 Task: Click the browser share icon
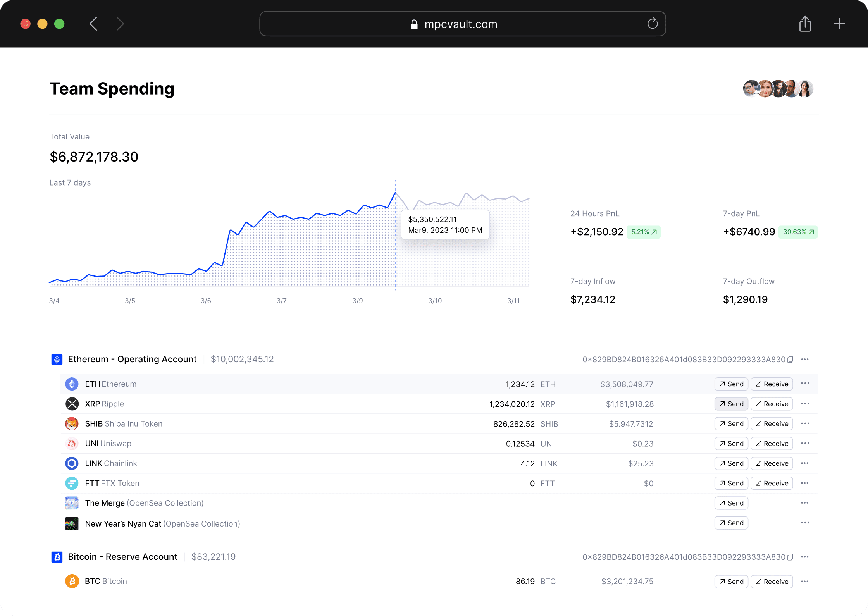[805, 24]
